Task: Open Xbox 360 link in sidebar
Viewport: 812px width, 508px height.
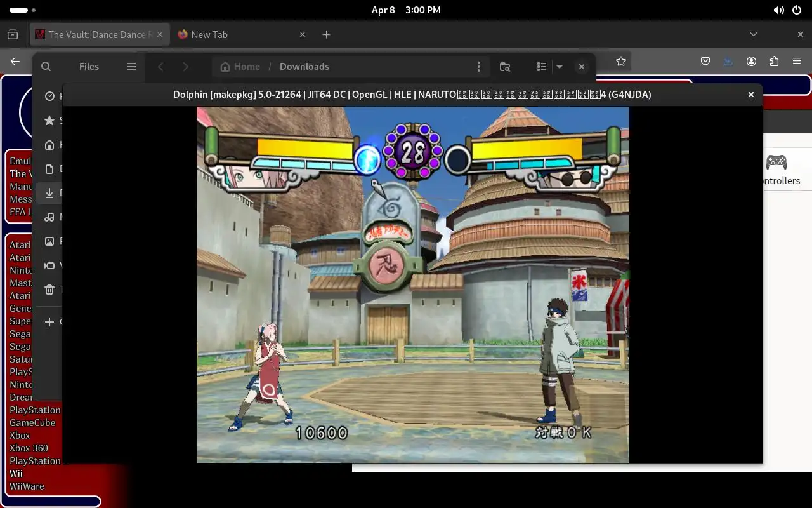Action: 29,448
